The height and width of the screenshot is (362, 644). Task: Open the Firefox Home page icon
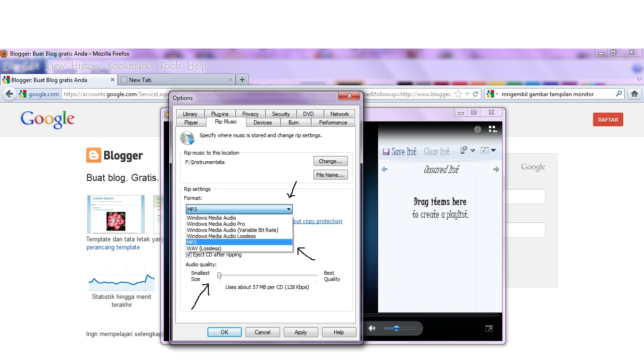tap(635, 94)
